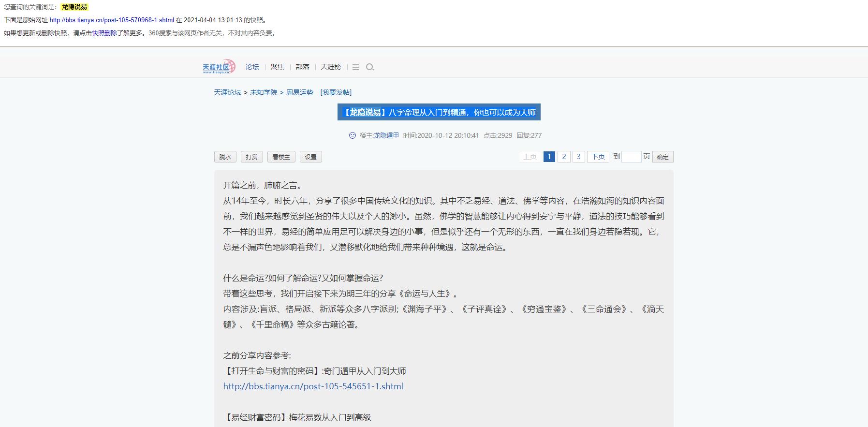Open the 设置 button options
The height and width of the screenshot is (427, 868).
pyautogui.click(x=311, y=157)
